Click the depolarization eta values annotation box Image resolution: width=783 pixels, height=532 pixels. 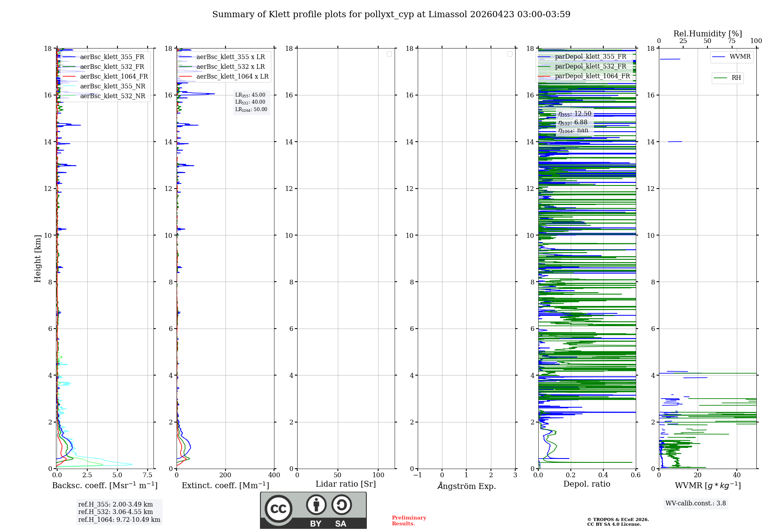[574, 122]
